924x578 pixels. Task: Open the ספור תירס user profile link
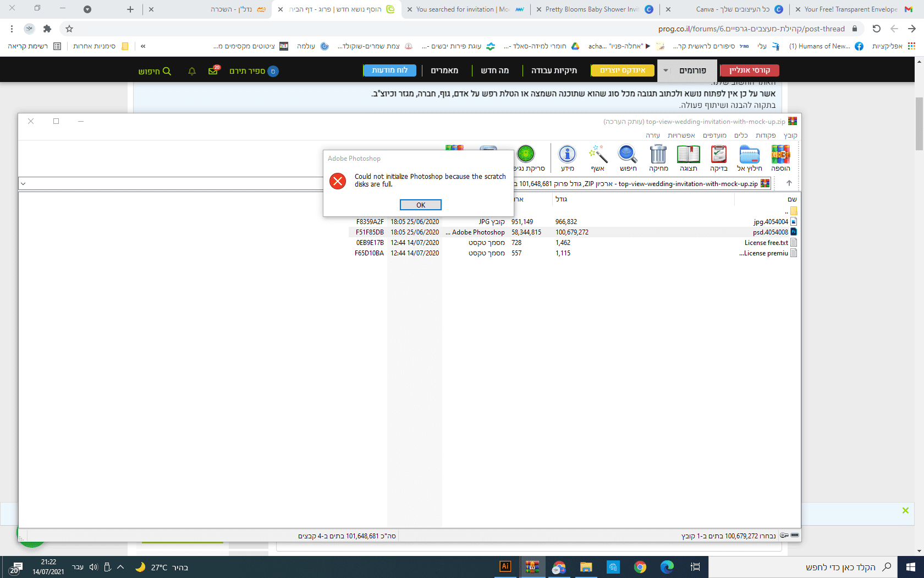(254, 71)
